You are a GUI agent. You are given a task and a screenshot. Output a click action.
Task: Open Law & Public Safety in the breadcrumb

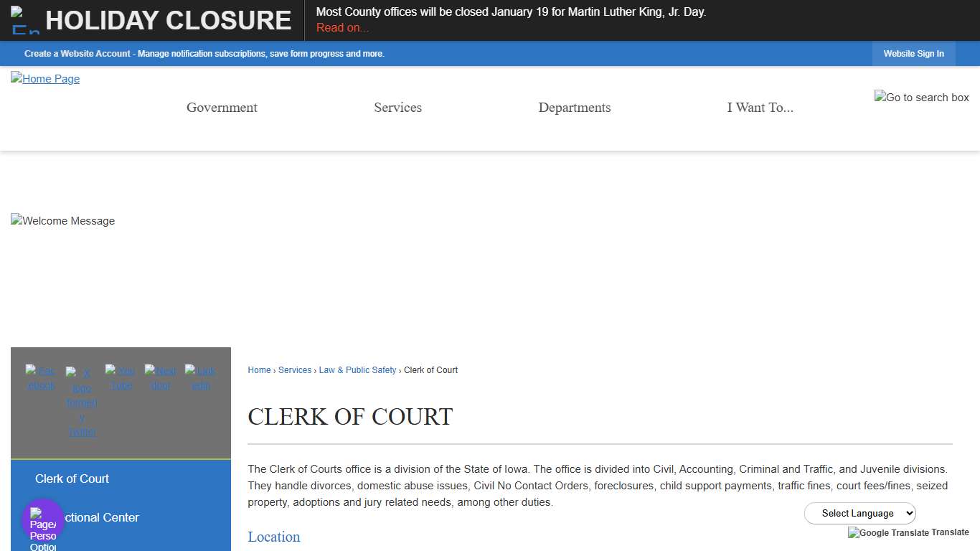[357, 370]
